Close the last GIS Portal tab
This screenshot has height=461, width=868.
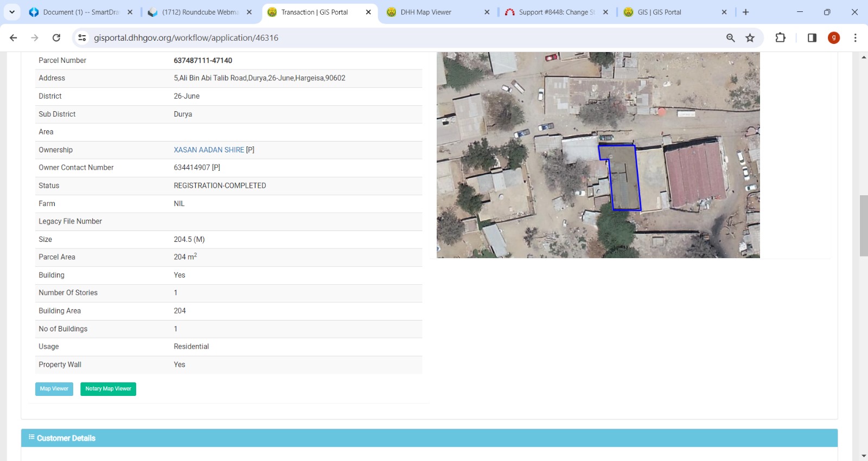click(x=724, y=12)
